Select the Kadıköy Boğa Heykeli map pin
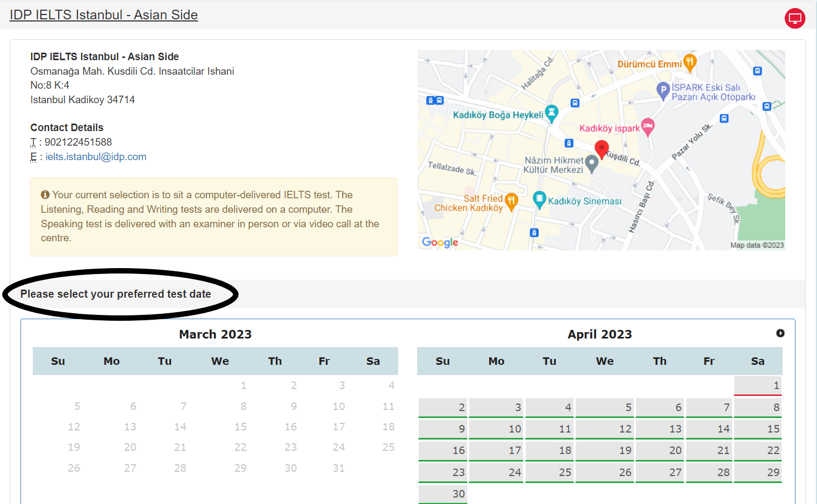This screenshot has height=504, width=817. [x=551, y=113]
